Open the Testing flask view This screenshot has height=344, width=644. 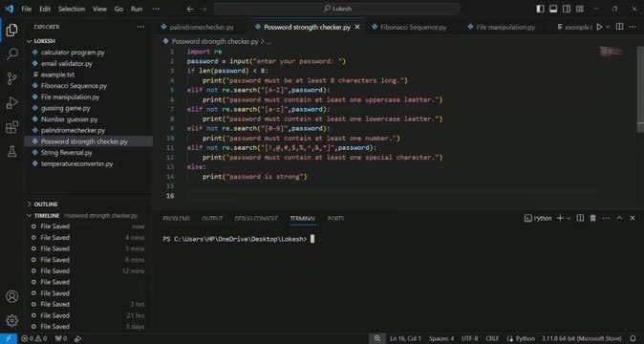11,152
